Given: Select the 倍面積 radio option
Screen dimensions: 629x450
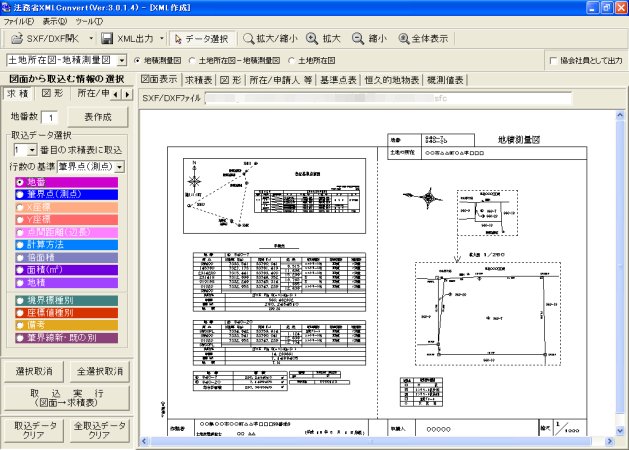Looking at the screenshot, I should pyautogui.click(x=20, y=257).
